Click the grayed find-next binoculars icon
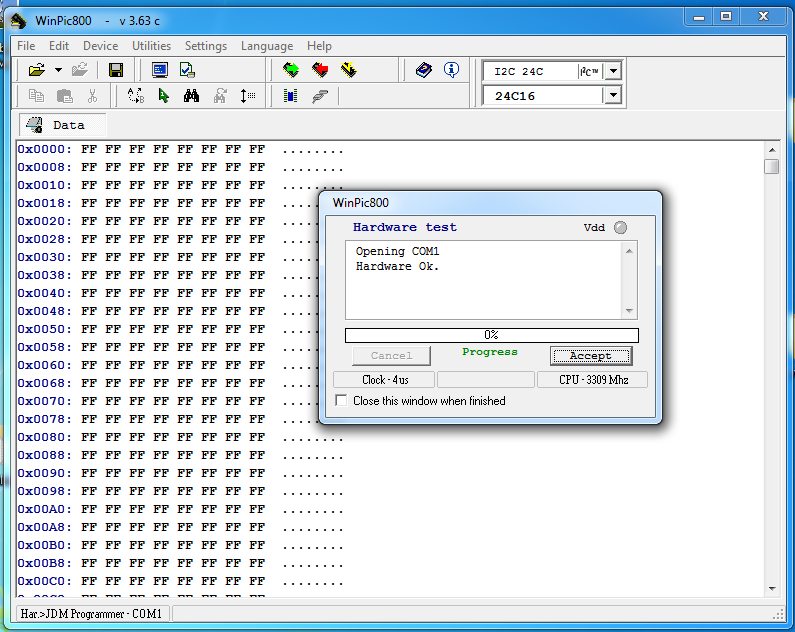The width and height of the screenshot is (795, 632). click(x=220, y=95)
